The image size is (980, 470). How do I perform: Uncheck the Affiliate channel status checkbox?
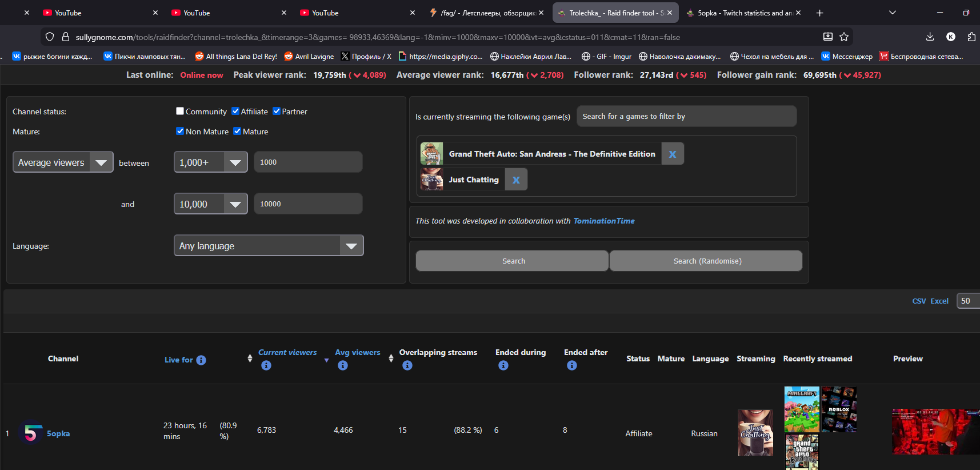point(235,111)
